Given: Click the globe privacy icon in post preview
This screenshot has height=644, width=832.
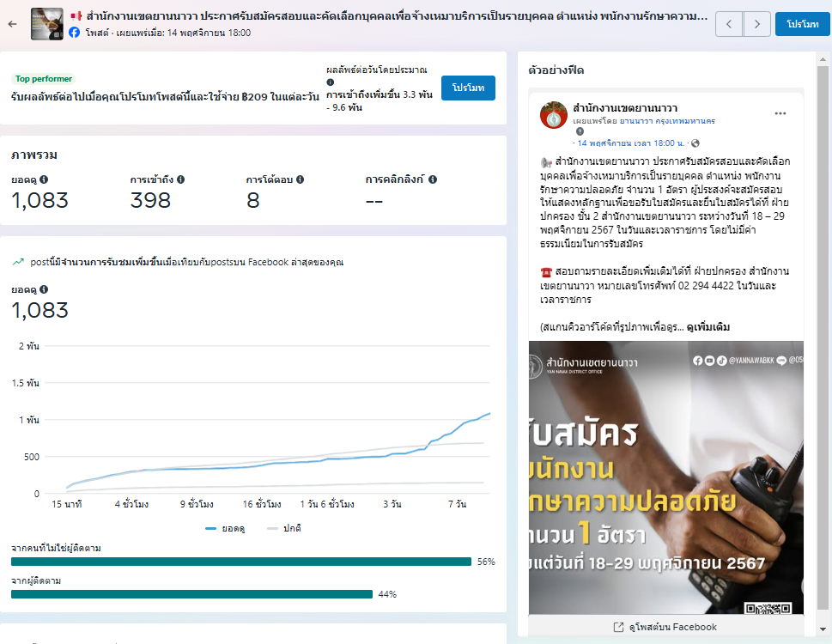Looking at the screenshot, I should tap(695, 143).
